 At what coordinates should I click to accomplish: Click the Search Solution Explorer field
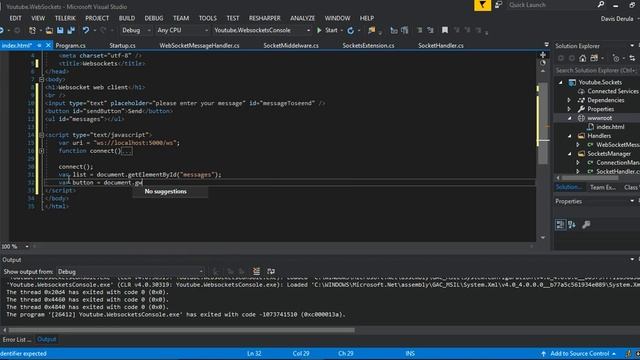tap(596, 71)
